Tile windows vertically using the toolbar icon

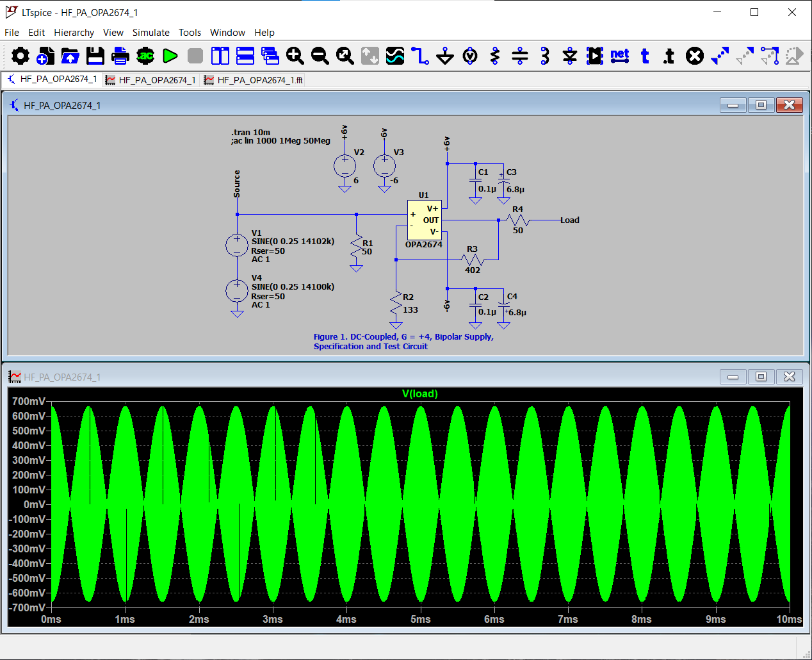pyautogui.click(x=220, y=56)
